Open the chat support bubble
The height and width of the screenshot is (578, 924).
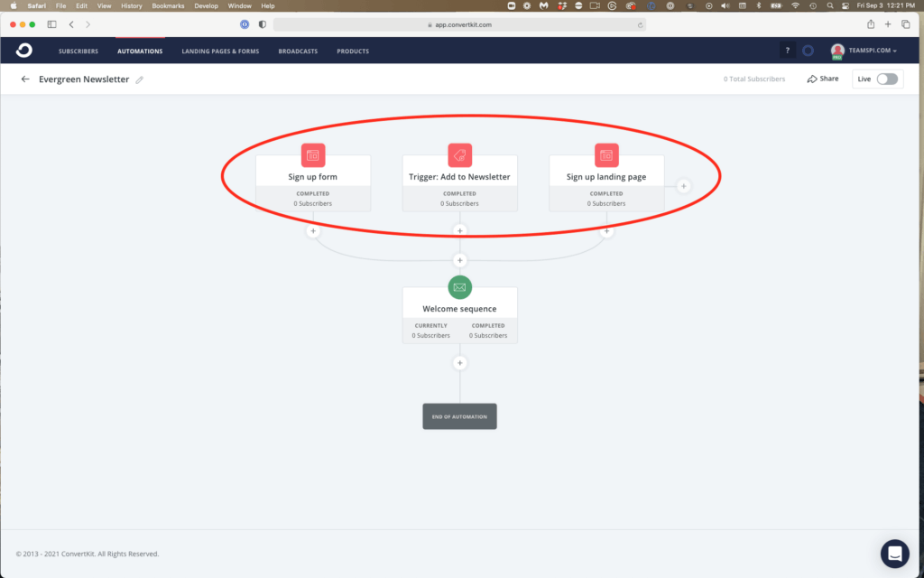point(894,554)
